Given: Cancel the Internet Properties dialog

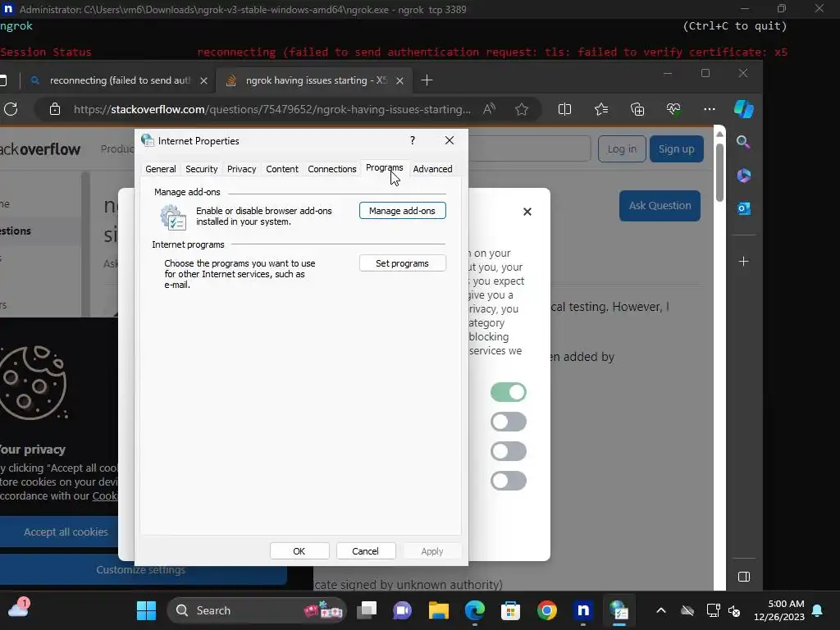Looking at the screenshot, I should [365, 550].
